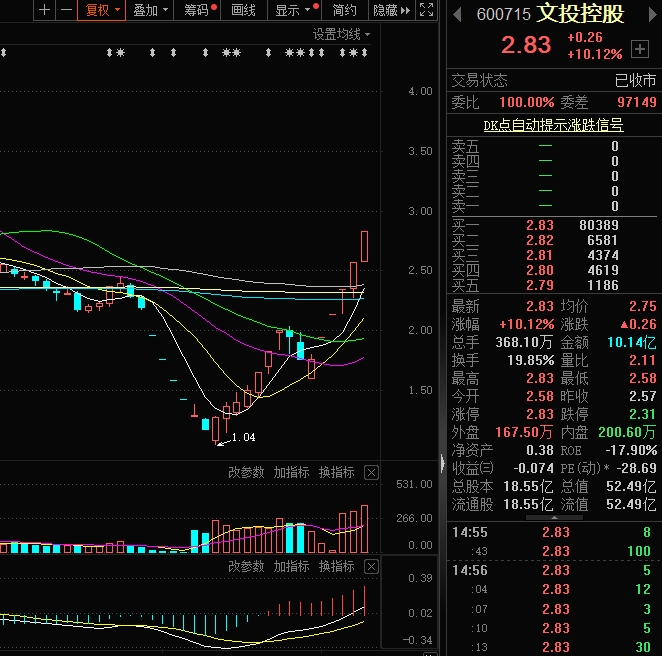
Task: Click the latest candlestick at chart top
Action: 365,246
